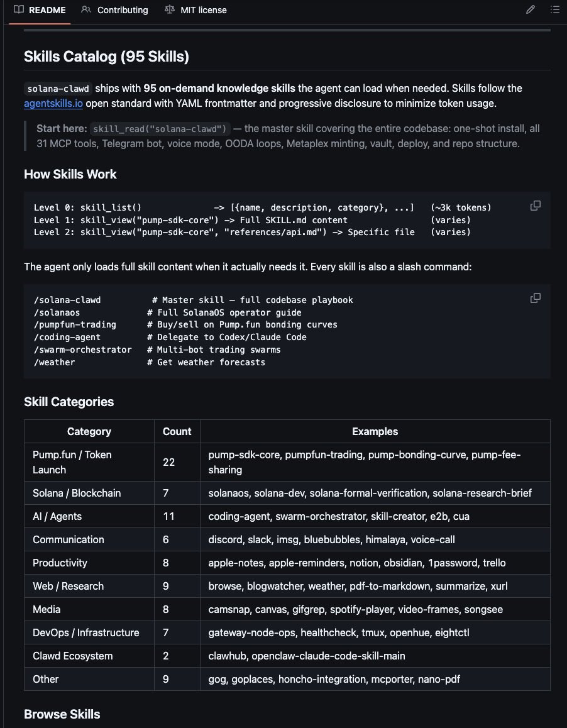
Task: Open the Contributing tab
Action: (114, 10)
